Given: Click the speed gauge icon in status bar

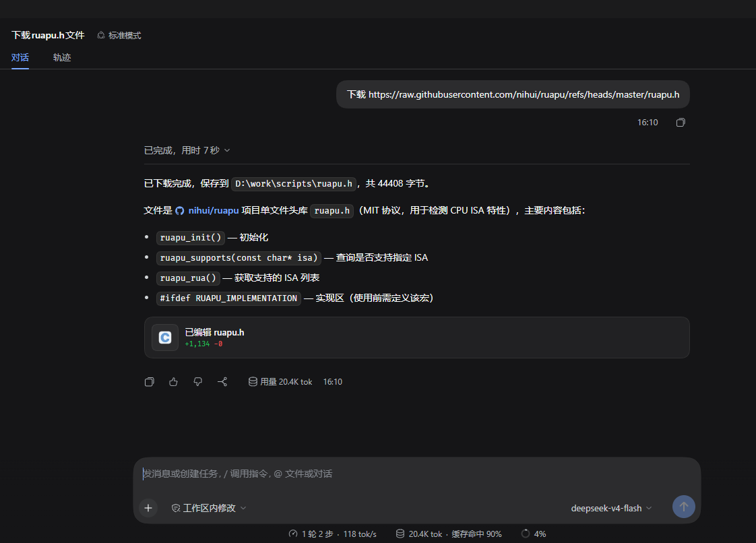Looking at the screenshot, I should [x=293, y=534].
